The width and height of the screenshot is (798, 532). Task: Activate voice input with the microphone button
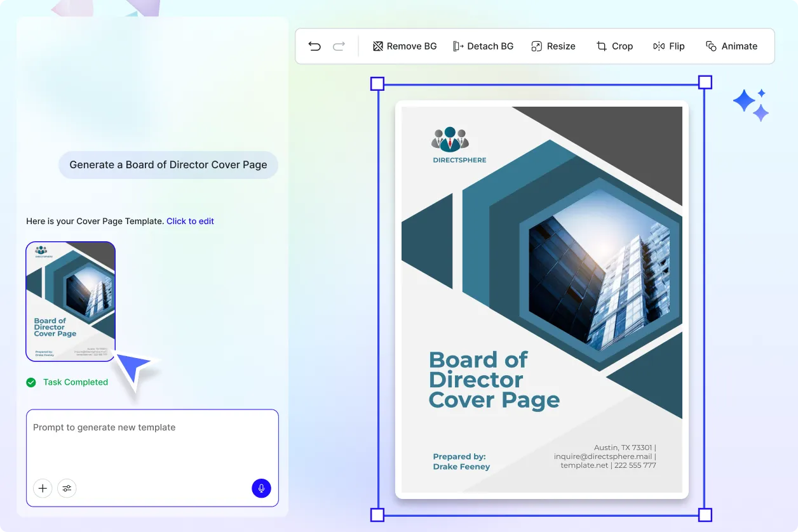coord(261,488)
